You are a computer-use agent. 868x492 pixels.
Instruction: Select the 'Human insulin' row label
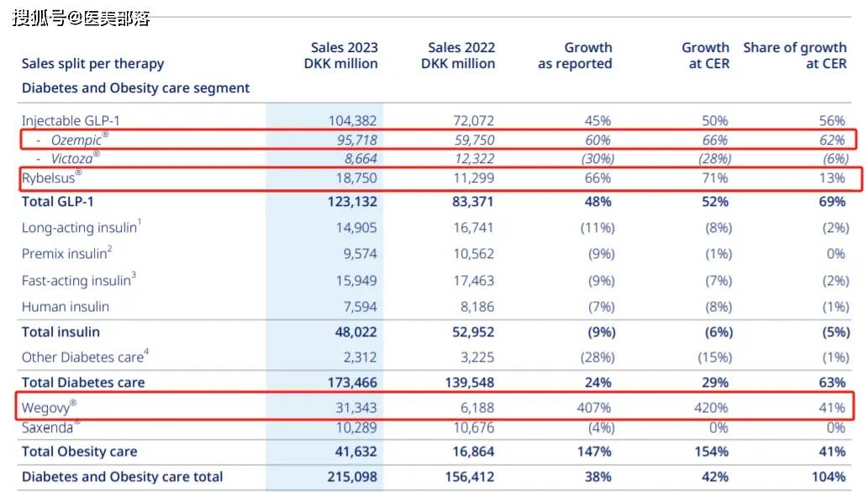point(66,306)
